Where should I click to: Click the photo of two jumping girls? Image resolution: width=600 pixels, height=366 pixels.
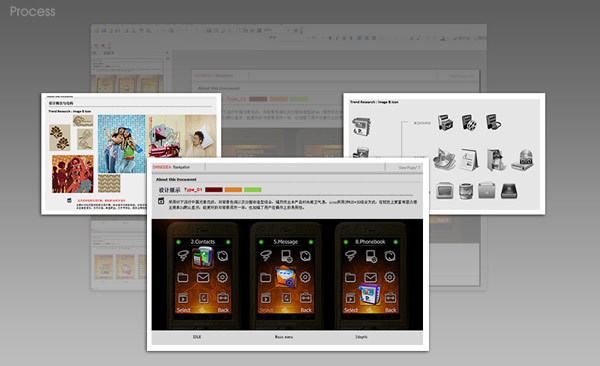(x=122, y=144)
